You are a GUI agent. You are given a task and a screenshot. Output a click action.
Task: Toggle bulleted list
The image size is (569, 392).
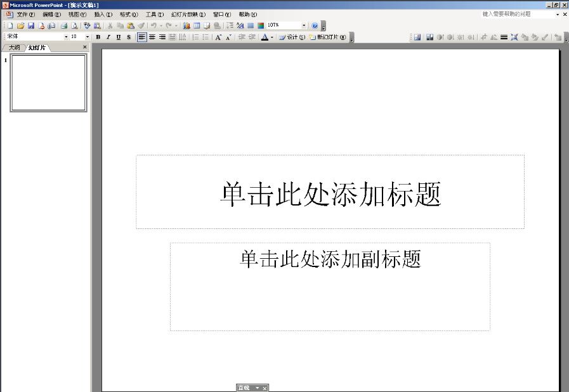tap(206, 37)
